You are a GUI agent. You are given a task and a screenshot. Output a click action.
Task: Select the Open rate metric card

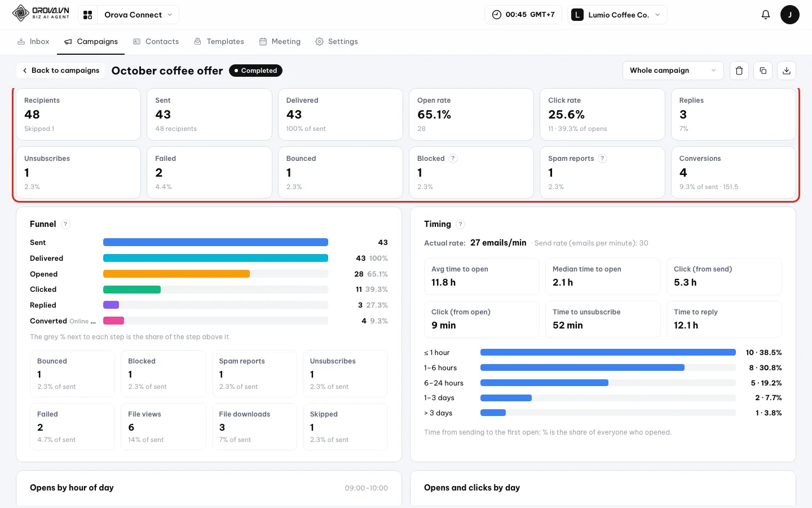(x=471, y=114)
